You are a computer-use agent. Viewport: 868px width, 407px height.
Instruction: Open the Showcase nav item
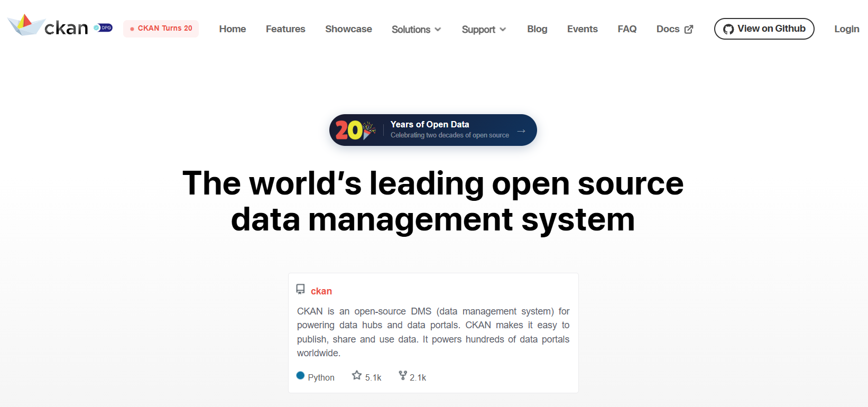tap(348, 29)
